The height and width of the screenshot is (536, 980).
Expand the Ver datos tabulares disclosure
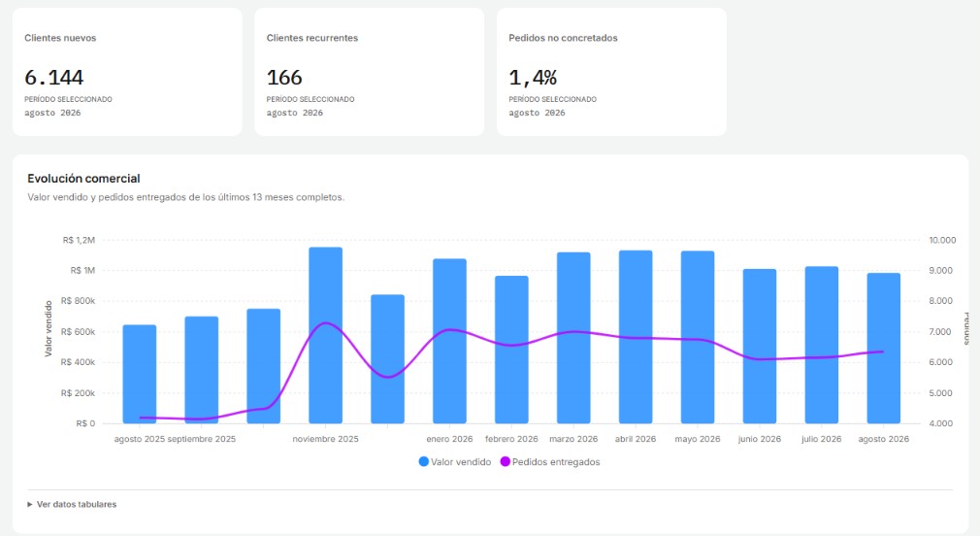point(72,504)
